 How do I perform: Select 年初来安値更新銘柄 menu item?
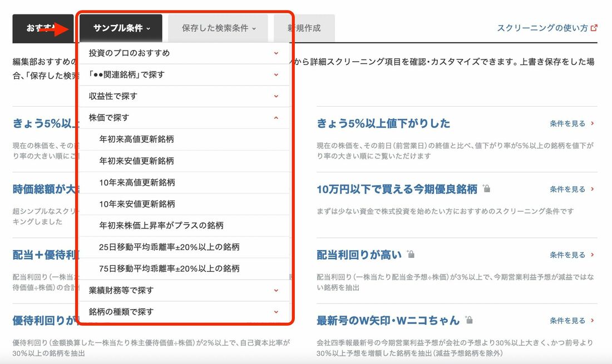pyautogui.click(x=185, y=161)
